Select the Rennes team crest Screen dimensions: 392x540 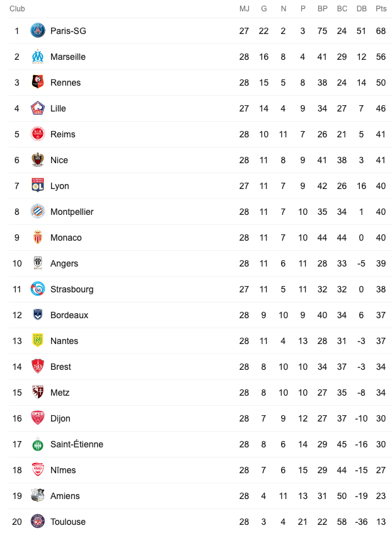(x=38, y=83)
